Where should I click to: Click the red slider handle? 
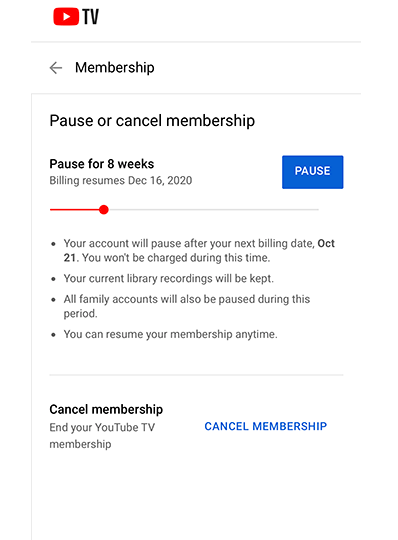pos(104,209)
